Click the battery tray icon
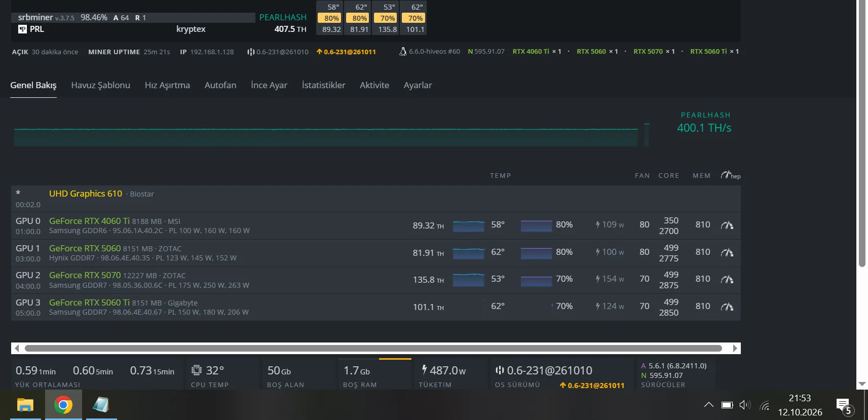 point(727,405)
